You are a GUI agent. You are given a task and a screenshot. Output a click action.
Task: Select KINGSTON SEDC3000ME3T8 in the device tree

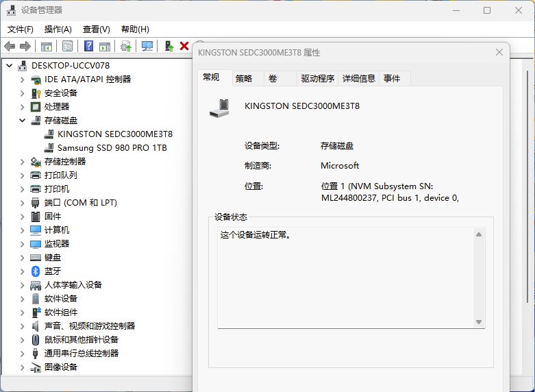pos(115,134)
